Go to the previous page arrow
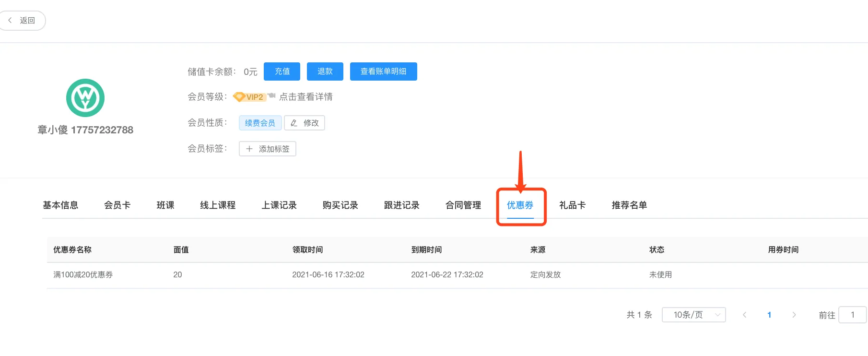The height and width of the screenshot is (356, 868). (x=744, y=315)
